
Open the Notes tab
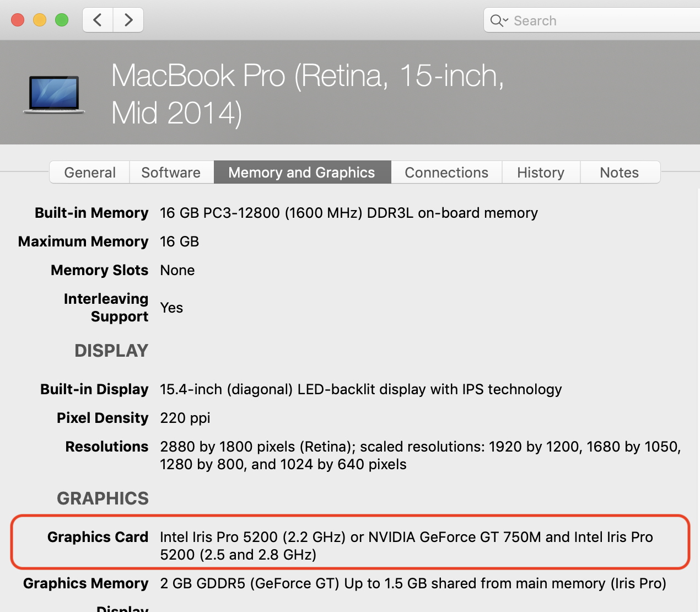click(620, 173)
